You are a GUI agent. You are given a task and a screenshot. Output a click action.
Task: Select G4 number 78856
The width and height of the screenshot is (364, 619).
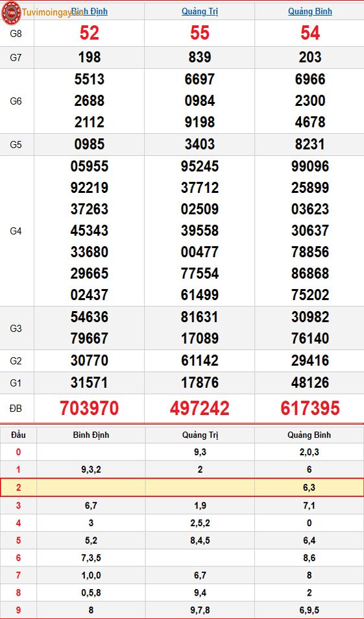pos(310,252)
